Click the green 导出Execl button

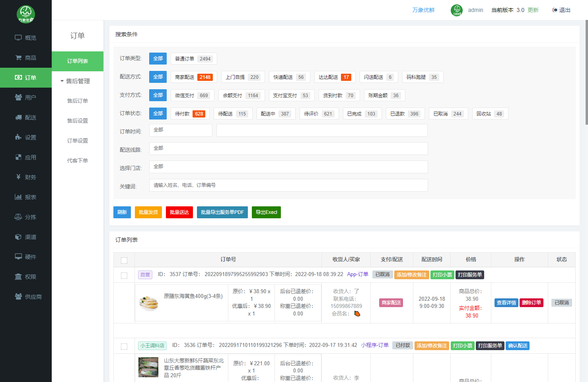[266, 212]
